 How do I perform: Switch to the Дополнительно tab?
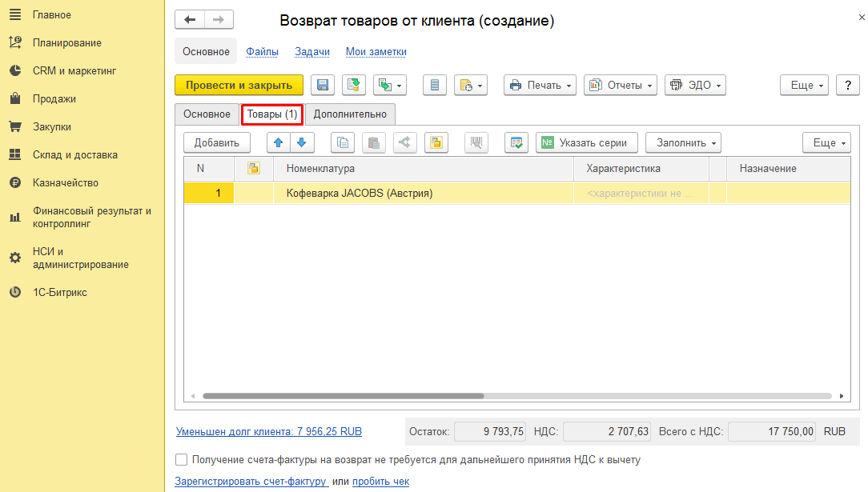350,114
